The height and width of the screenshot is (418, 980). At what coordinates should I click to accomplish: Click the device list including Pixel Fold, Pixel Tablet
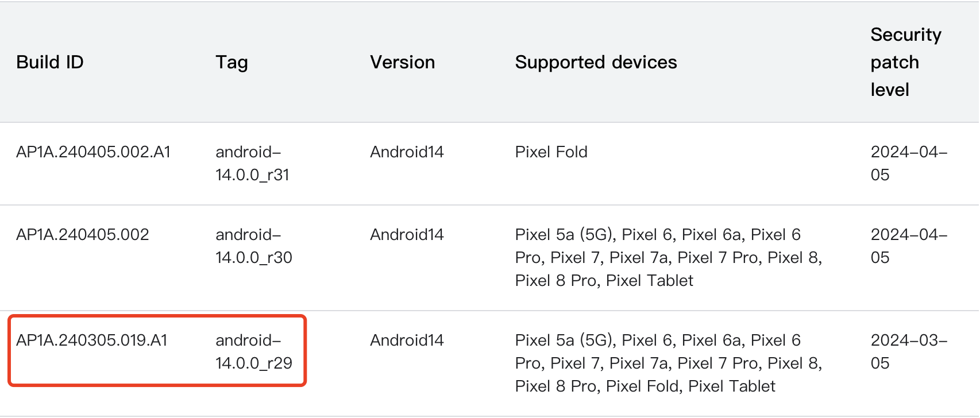point(668,363)
